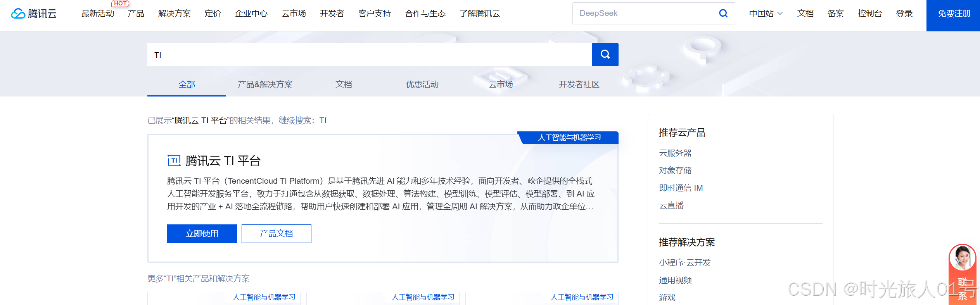Open the 企业中心 menu
The width and height of the screenshot is (980, 305).
251,14
